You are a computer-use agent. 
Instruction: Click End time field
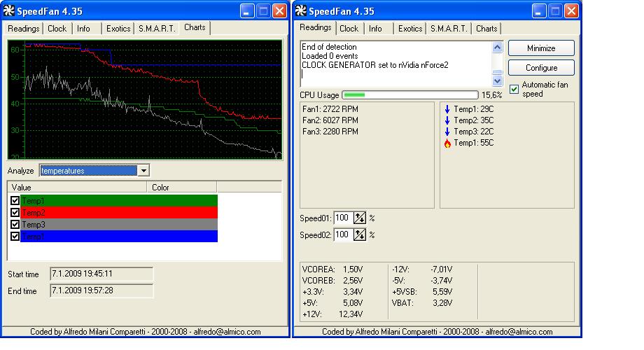pyautogui.click(x=101, y=290)
